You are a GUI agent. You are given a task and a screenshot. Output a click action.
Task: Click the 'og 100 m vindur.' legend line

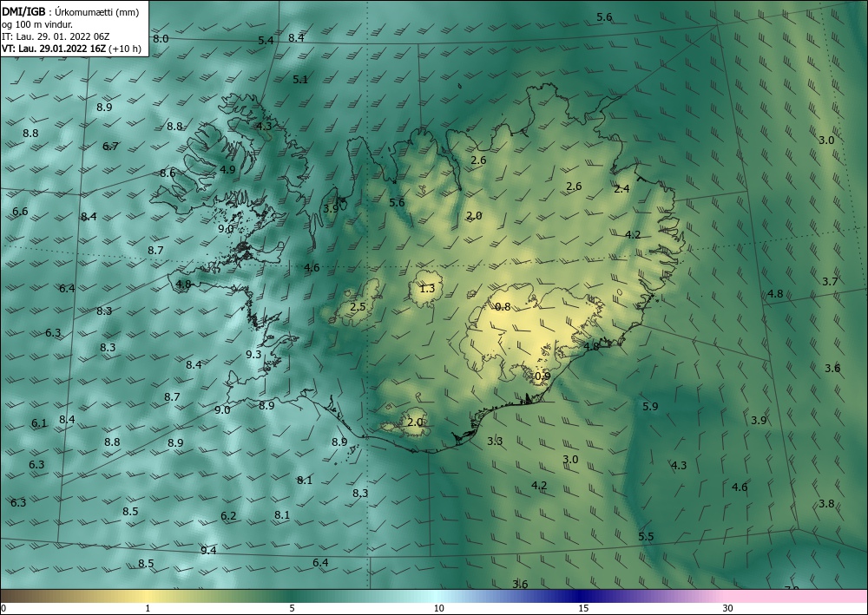(37, 23)
